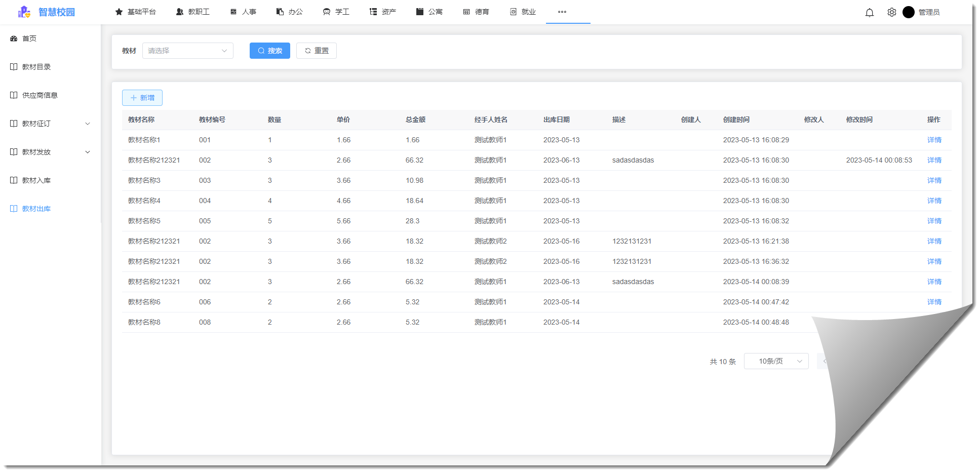Viewport: 980px width, 473px height.
Task: Open the more menu ellipsis icon
Action: point(562,12)
